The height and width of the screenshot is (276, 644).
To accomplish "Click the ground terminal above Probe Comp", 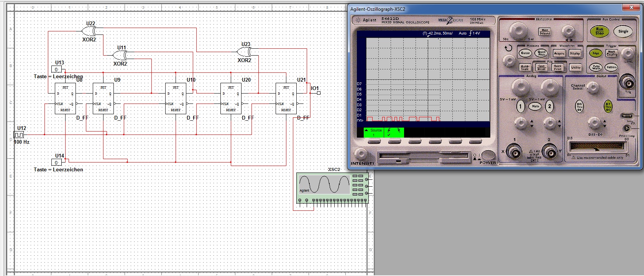I will 627,116.
